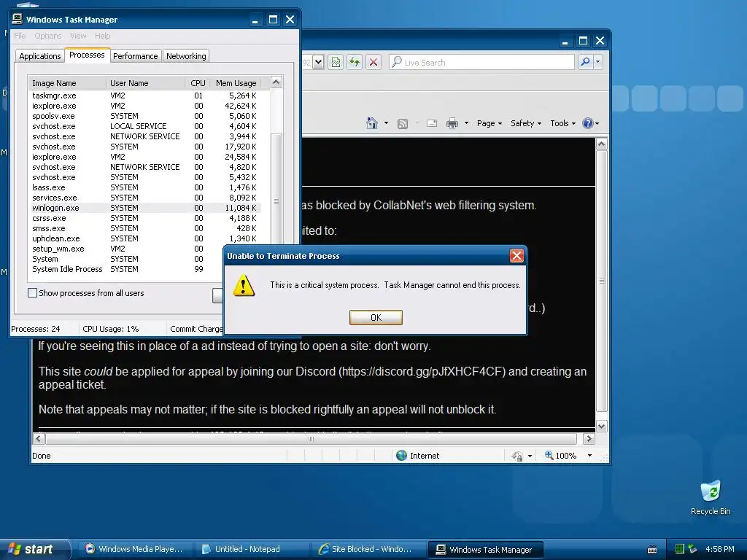
Task: Switch to Performance tab in Task Manager
Action: pos(135,56)
